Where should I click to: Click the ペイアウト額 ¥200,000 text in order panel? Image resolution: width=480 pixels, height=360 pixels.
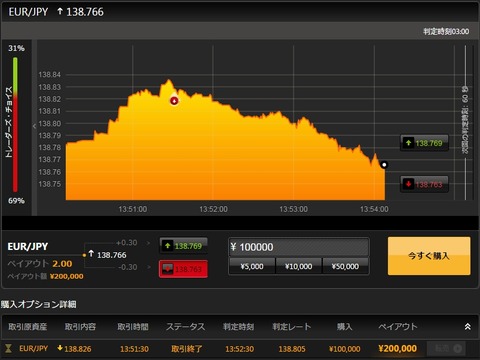click(46, 276)
